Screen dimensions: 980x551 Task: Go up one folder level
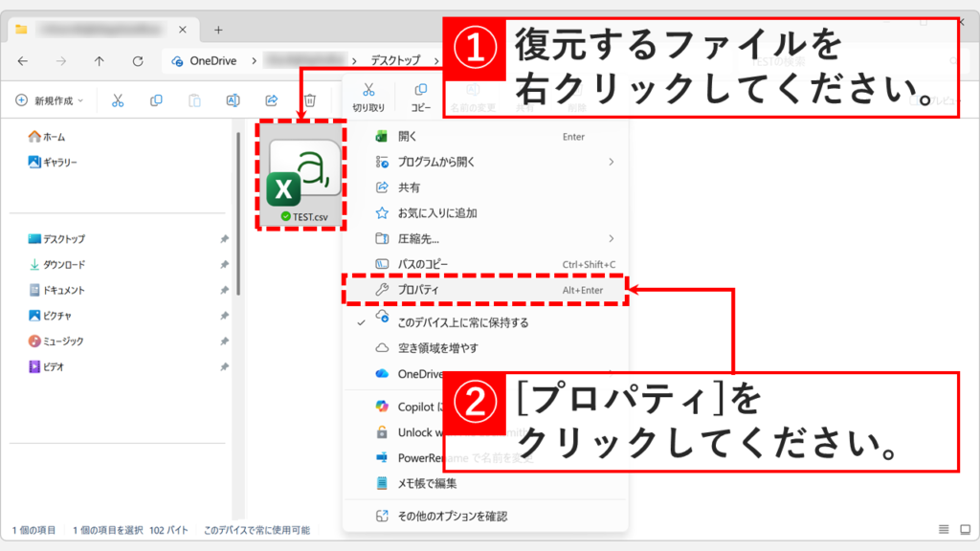[99, 60]
